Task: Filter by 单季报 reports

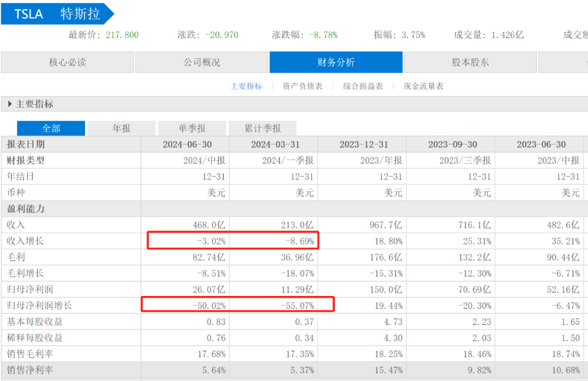Action: point(192,129)
